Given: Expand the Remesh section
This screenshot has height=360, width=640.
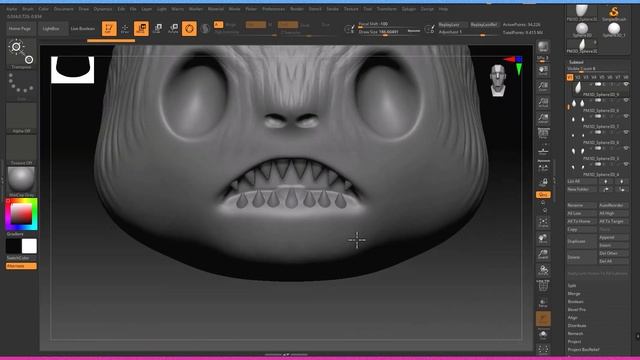Looking at the screenshot, I should (575, 333).
